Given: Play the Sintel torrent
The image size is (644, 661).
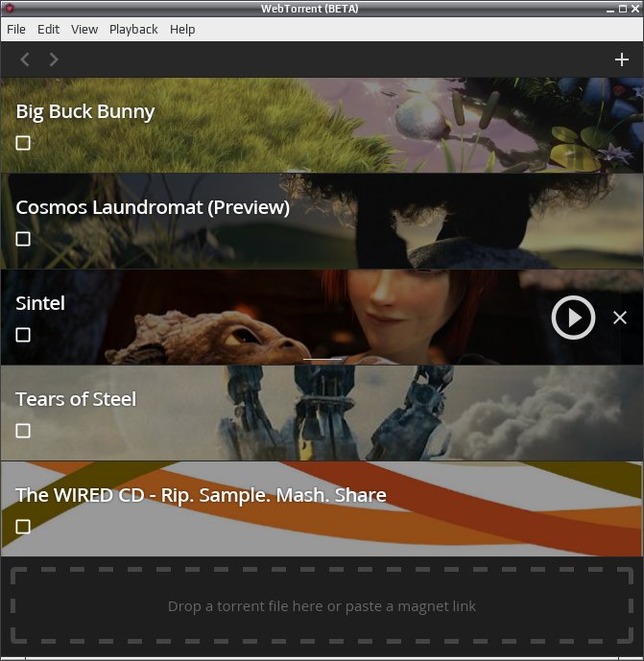Looking at the screenshot, I should coord(573,318).
